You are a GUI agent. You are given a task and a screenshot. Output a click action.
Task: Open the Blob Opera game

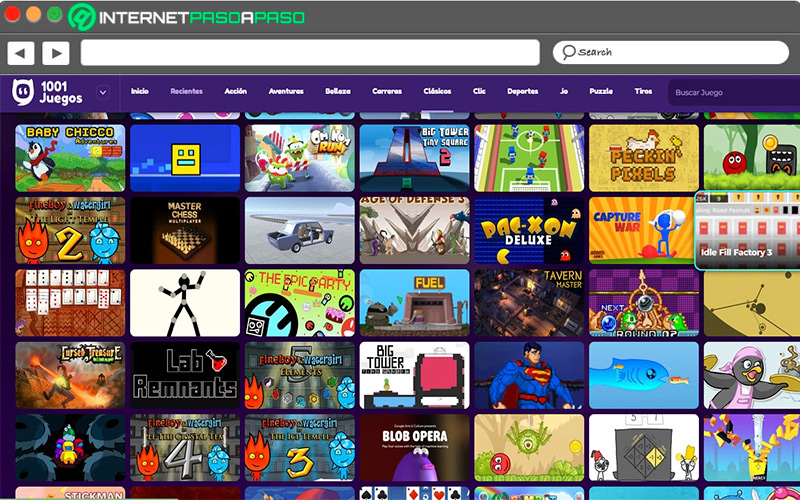click(x=414, y=448)
